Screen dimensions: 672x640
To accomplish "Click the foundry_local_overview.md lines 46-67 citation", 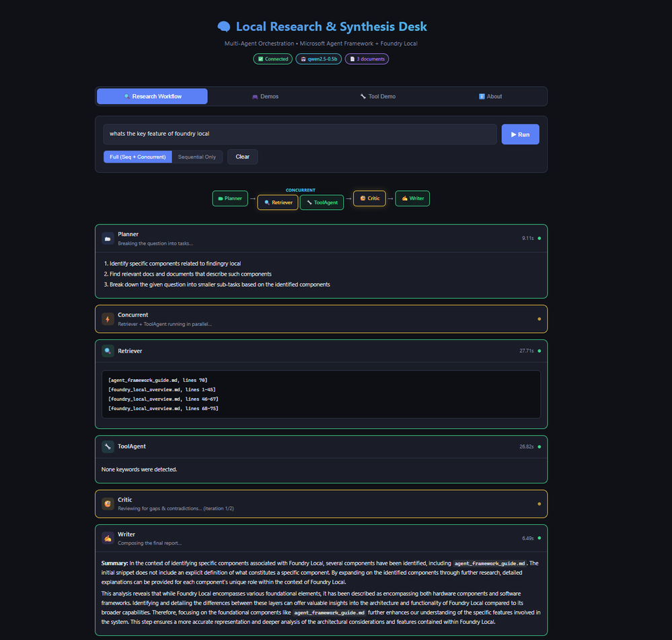I will point(163,399).
